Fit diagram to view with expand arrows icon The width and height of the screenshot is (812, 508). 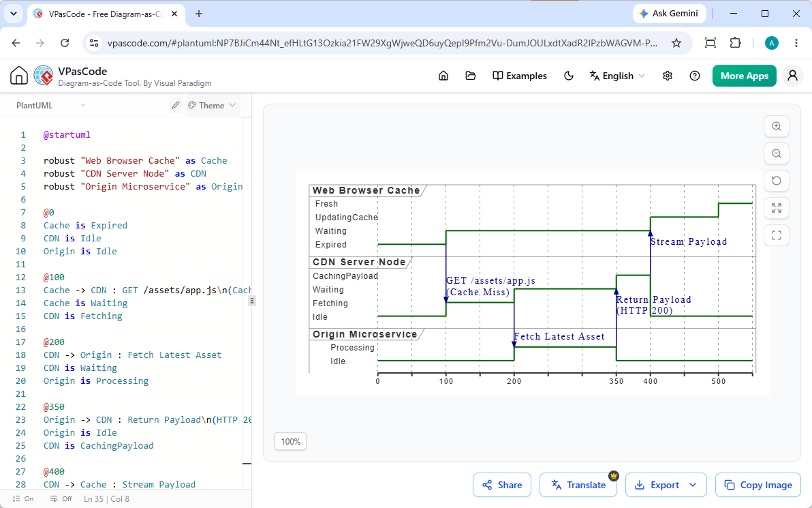[777, 208]
